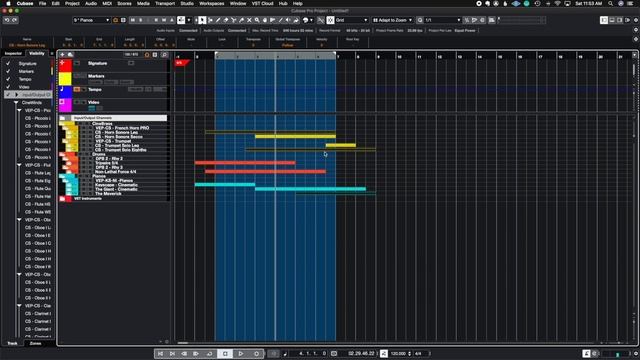Switch to the Zones tab
Viewport: 640px width, 360px height.
[x=36, y=343]
